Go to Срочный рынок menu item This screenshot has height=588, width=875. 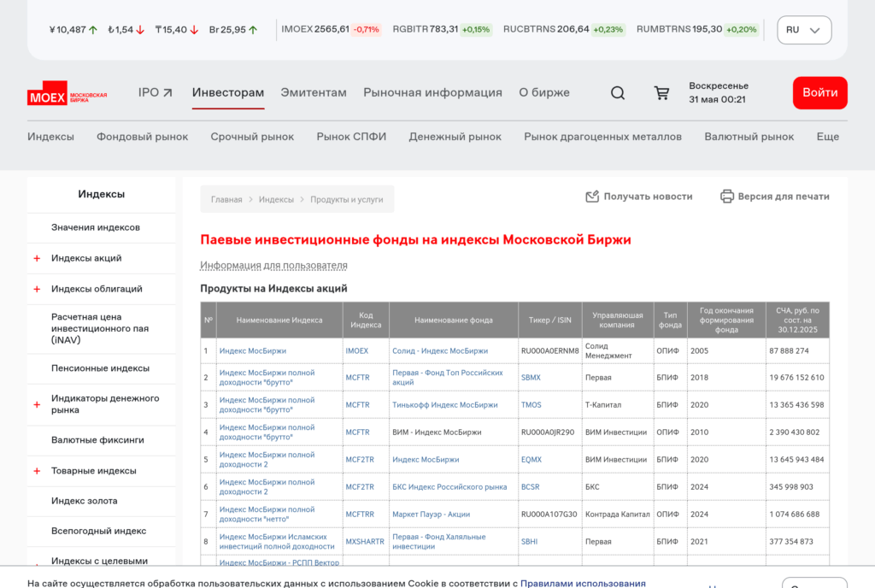252,137
